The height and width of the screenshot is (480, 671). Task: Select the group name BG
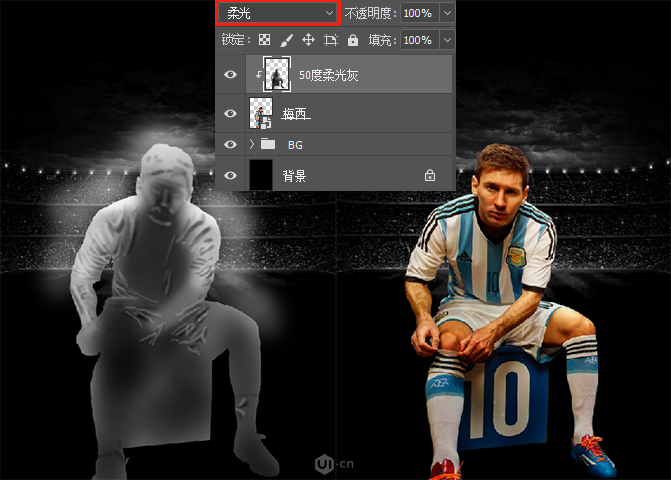295,145
